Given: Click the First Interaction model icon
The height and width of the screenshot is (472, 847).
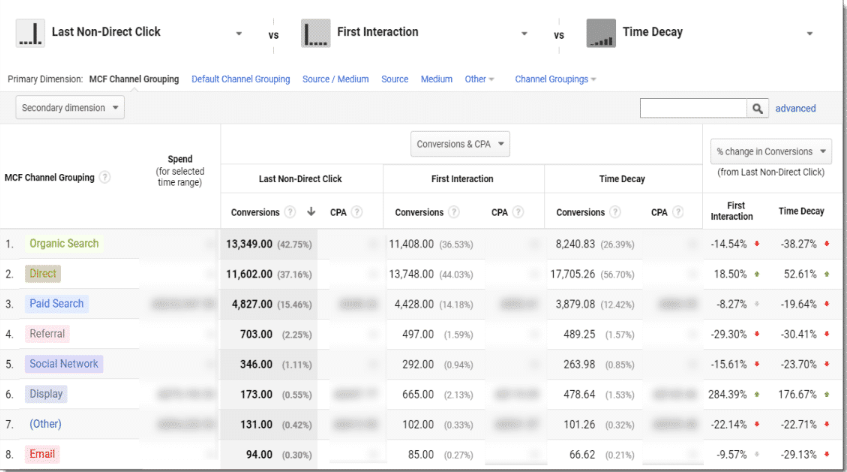Looking at the screenshot, I should pyautogui.click(x=316, y=33).
